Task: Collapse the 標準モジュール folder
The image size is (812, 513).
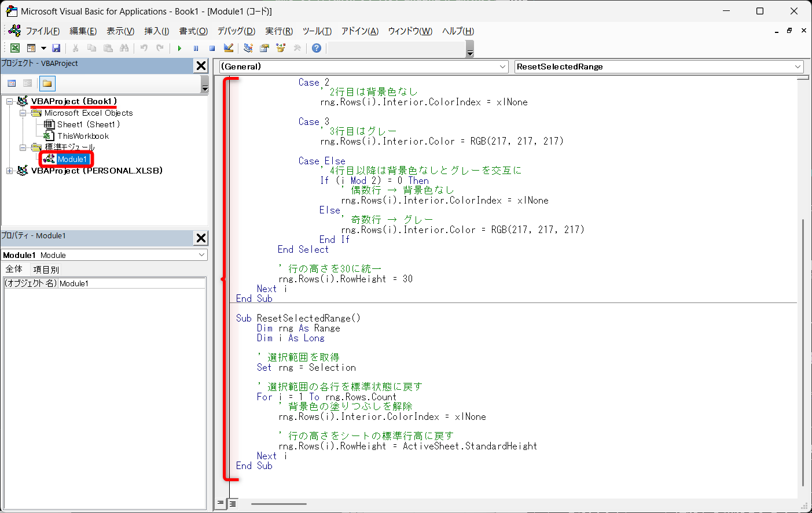Action: 23,147
